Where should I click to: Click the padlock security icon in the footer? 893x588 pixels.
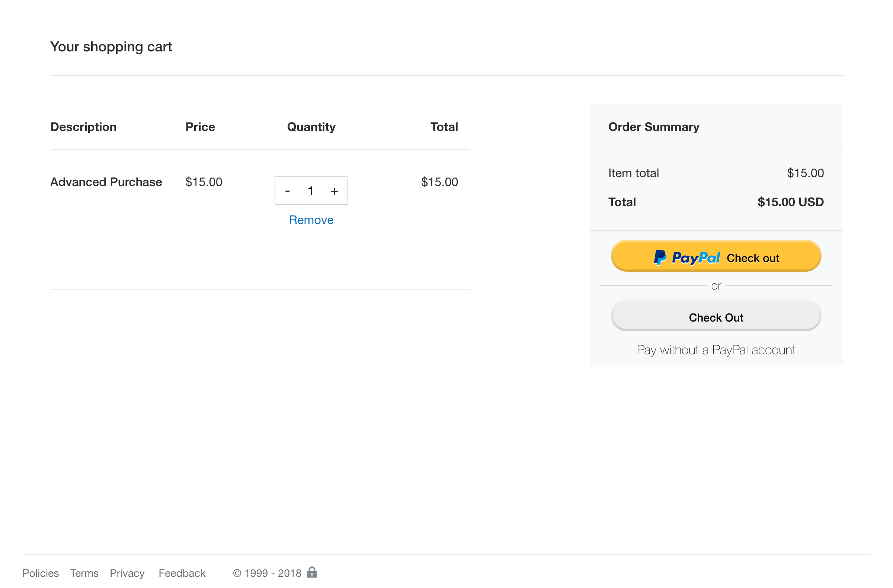(x=312, y=572)
